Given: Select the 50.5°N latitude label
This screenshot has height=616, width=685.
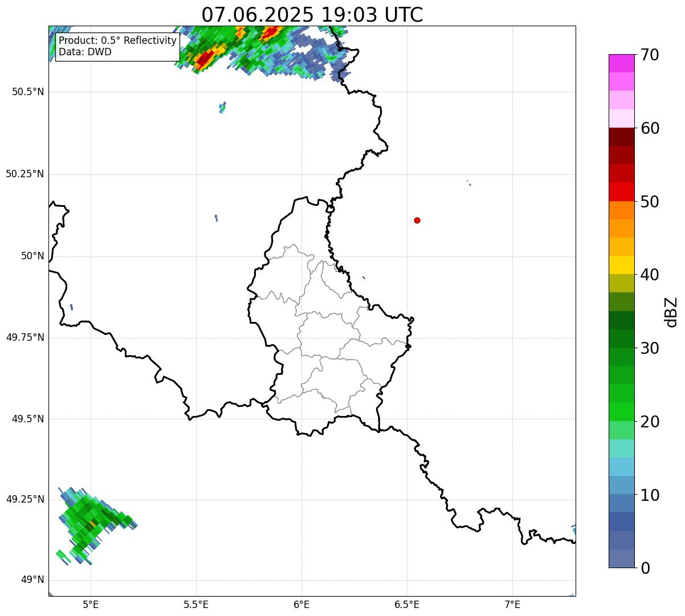Looking at the screenshot, I should click(x=28, y=92).
